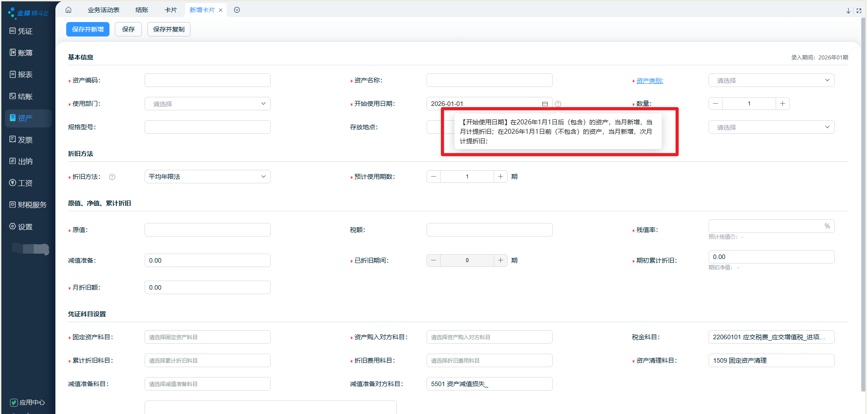Increase 数量 with the plus stepper
Viewport: 868px width, 414px height.
(x=782, y=104)
